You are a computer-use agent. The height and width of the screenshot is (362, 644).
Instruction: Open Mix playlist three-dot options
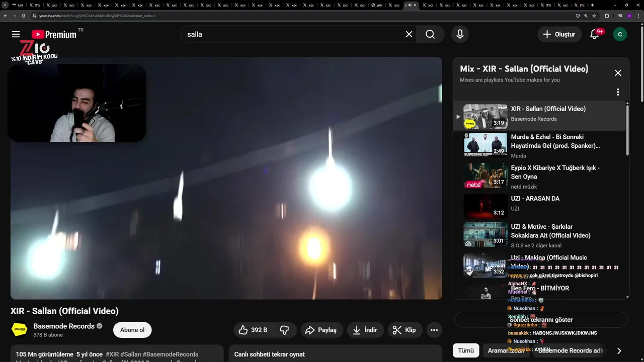[x=618, y=92]
